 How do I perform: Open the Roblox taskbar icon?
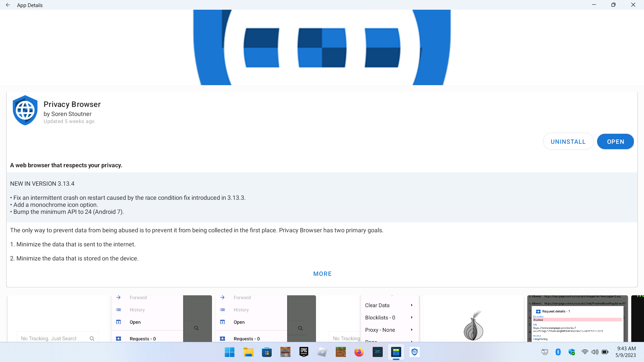(322, 352)
